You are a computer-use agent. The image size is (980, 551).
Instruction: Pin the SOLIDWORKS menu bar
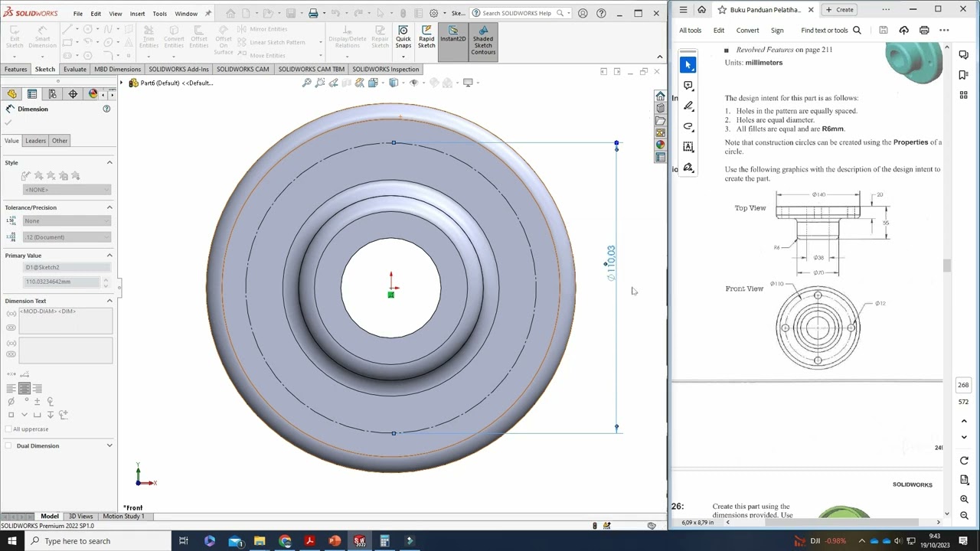coord(209,13)
